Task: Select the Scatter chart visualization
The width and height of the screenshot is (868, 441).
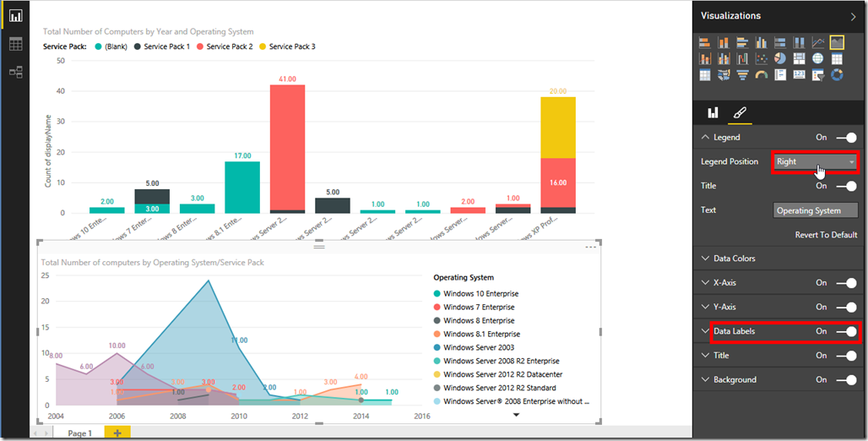Action: pos(761,59)
